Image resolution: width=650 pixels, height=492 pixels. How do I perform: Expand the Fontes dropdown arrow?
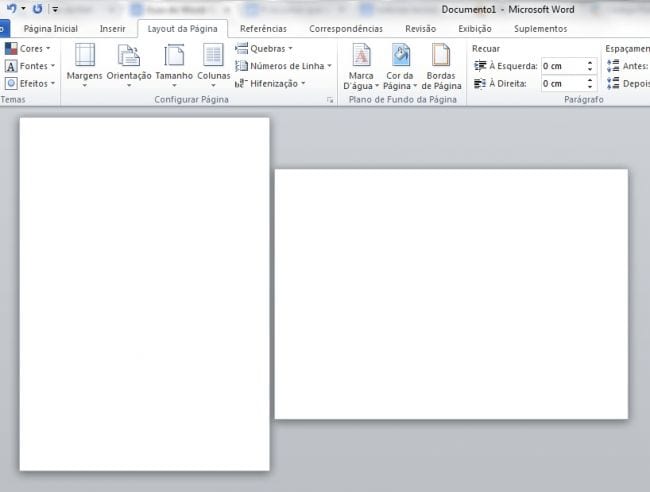tap(53, 66)
